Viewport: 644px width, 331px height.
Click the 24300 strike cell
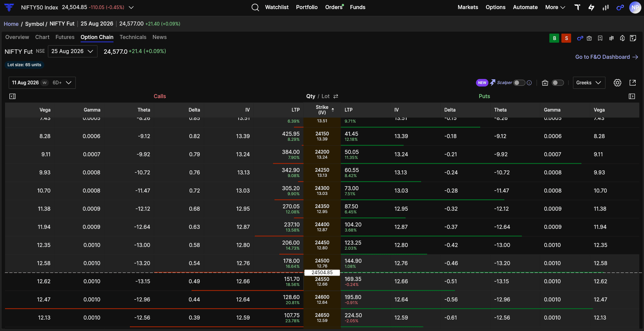click(x=322, y=191)
